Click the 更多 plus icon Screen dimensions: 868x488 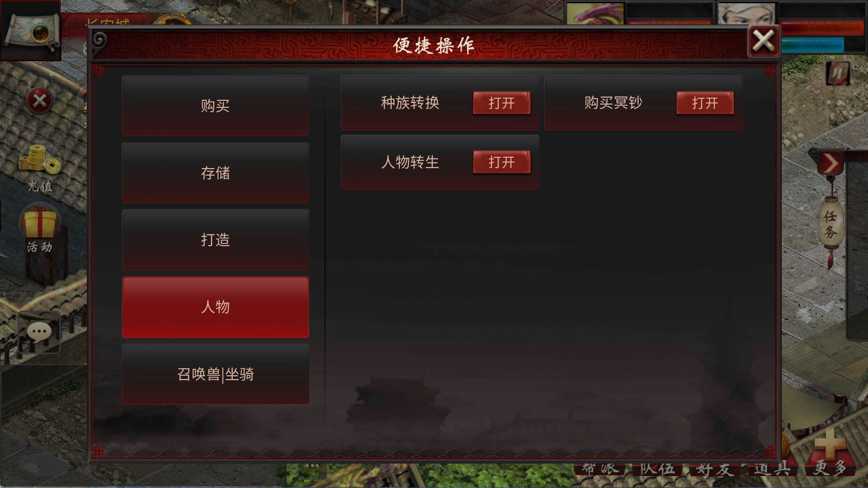pyautogui.click(x=830, y=452)
